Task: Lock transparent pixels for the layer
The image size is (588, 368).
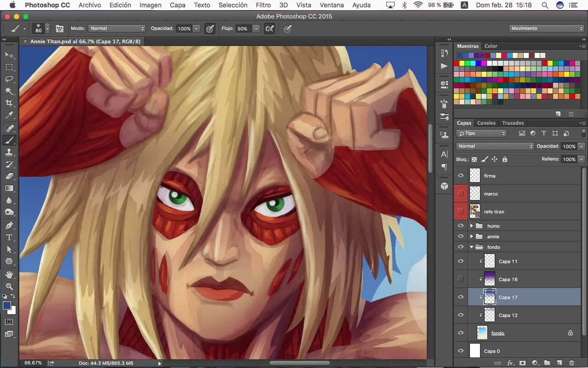Action: click(475, 159)
